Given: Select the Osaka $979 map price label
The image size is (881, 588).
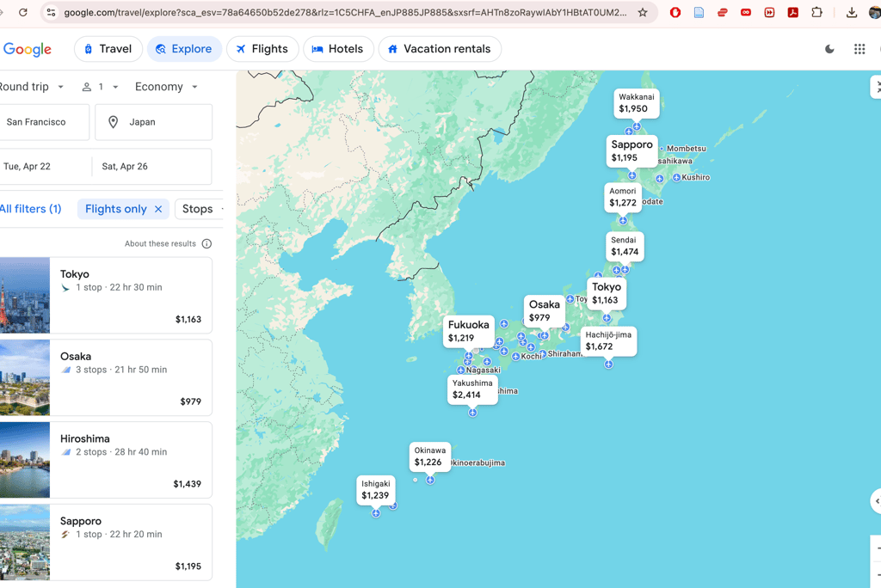Looking at the screenshot, I should [x=544, y=310].
